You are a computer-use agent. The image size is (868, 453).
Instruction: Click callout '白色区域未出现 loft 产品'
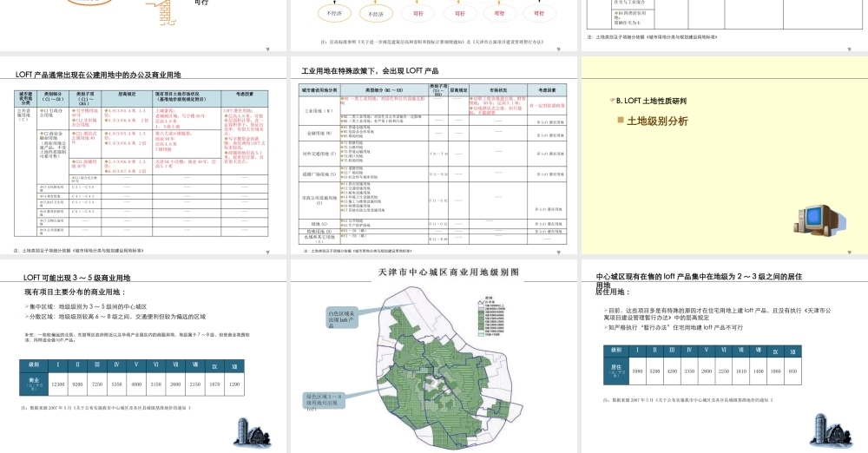click(341, 318)
